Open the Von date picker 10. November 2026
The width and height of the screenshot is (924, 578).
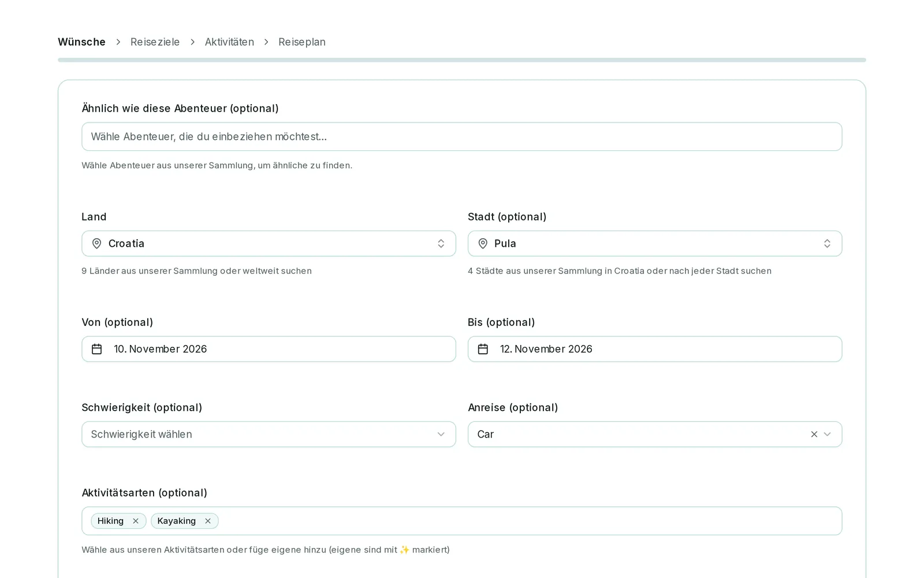click(x=269, y=349)
